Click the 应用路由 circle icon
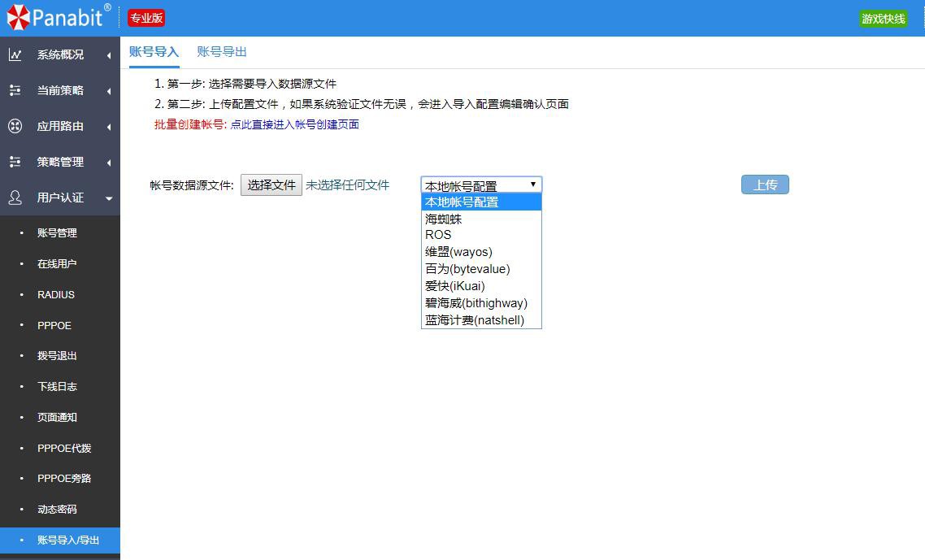 pyautogui.click(x=15, y=126)
